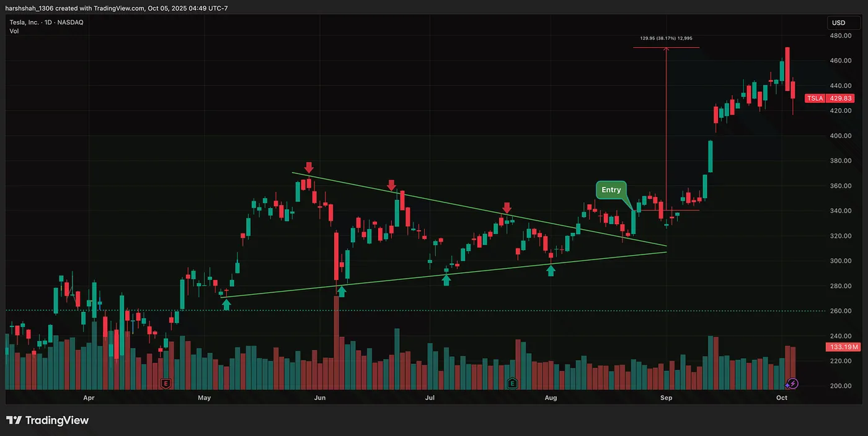The height and width of the screenshot is (436, 868).
Task: Click the TSLA 429.83 price label
Action: click(x=830, y=98)
